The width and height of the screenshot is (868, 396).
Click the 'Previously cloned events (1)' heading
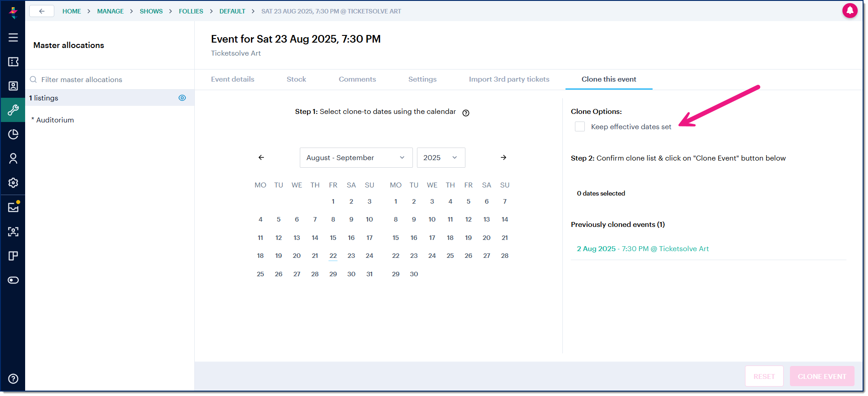click(x=618, y=225)
